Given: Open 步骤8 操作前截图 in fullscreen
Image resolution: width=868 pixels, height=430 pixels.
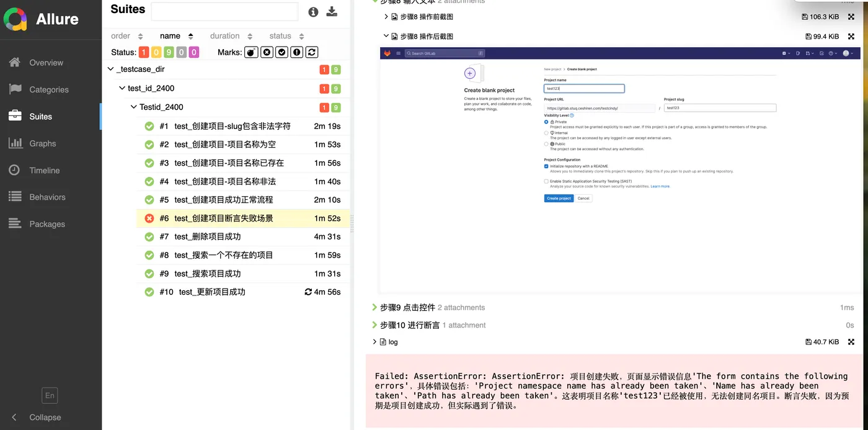Looking at the screenshot, I should (x=851, y=17).
